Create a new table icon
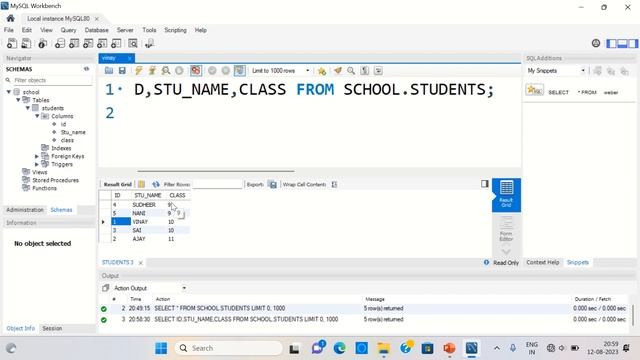 (x=74, y=43)
